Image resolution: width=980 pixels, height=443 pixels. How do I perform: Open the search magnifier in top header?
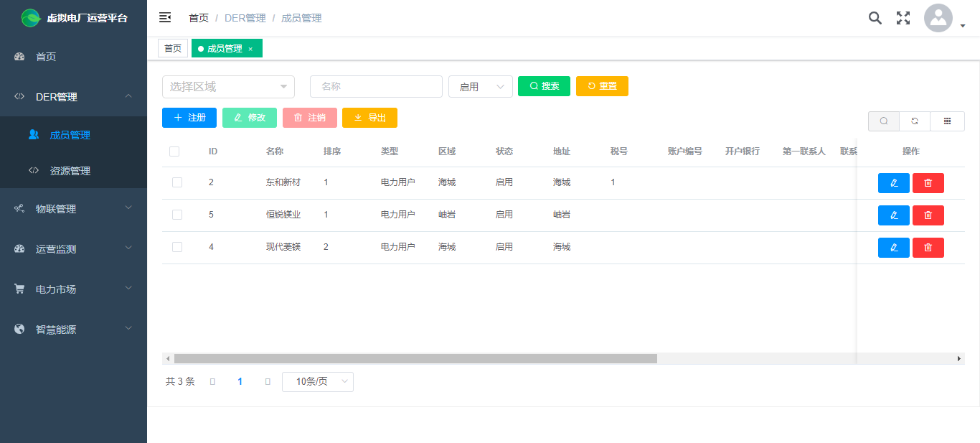875,18
